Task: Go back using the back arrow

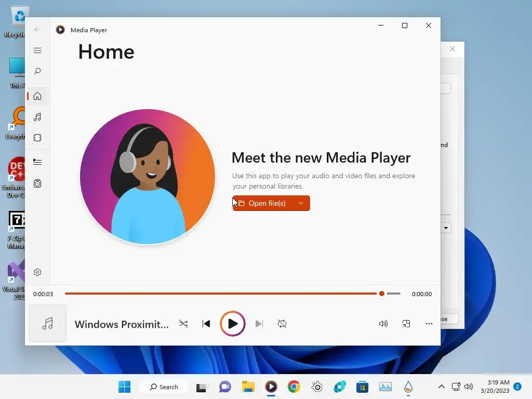Action: pos(37,30)
